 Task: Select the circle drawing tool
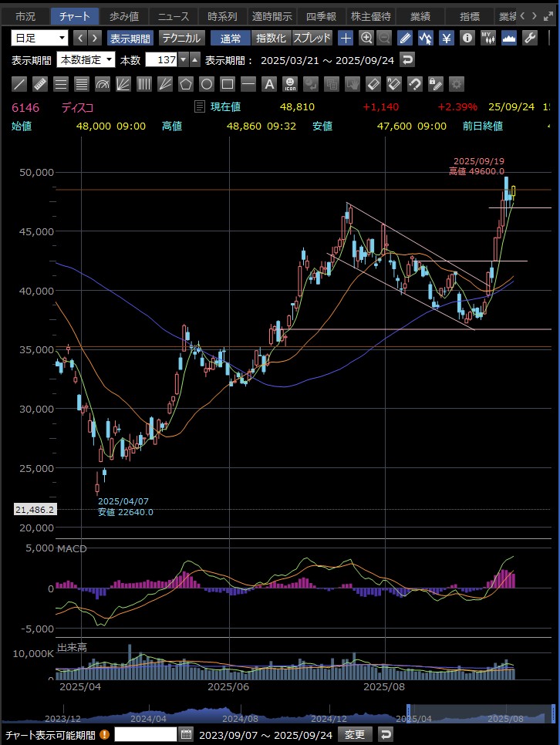207,84
